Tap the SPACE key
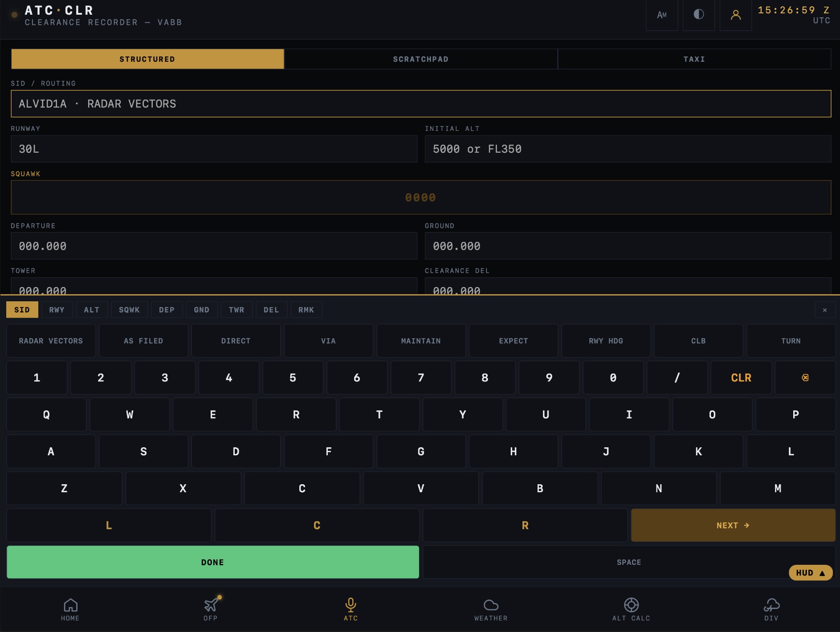The image size is (840, 632). coord(629,562)
